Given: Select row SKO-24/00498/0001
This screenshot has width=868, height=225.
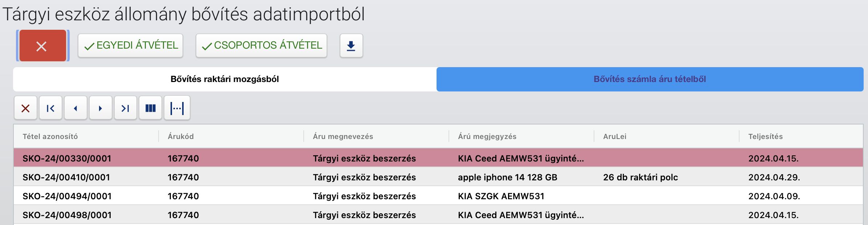Looking at the screenshot, I should pyautogui.click(x=438, y=215).
